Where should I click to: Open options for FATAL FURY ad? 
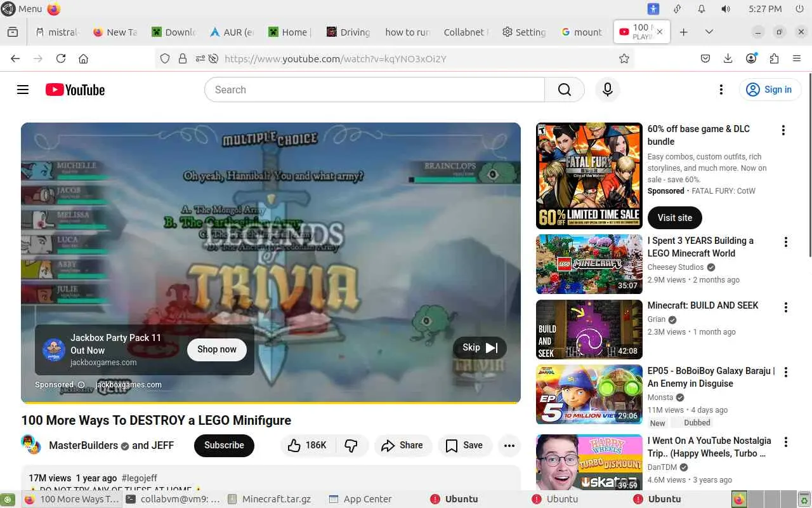pos(783,130)
